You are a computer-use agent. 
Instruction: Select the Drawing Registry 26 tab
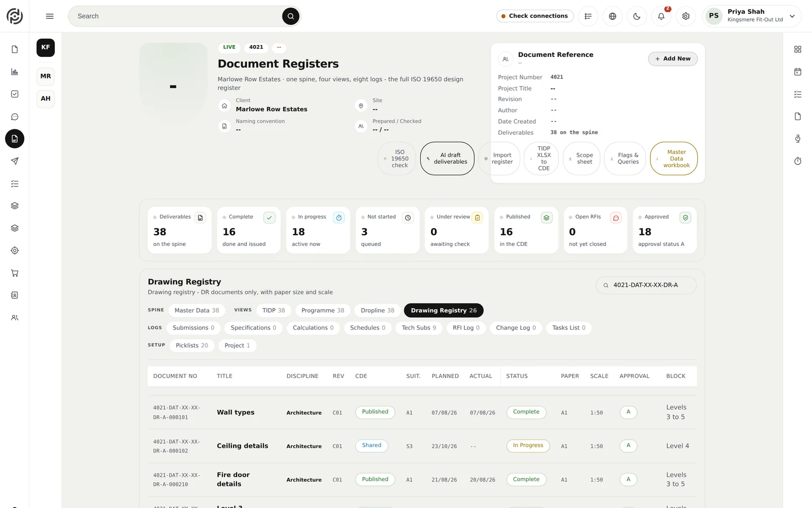444,310
